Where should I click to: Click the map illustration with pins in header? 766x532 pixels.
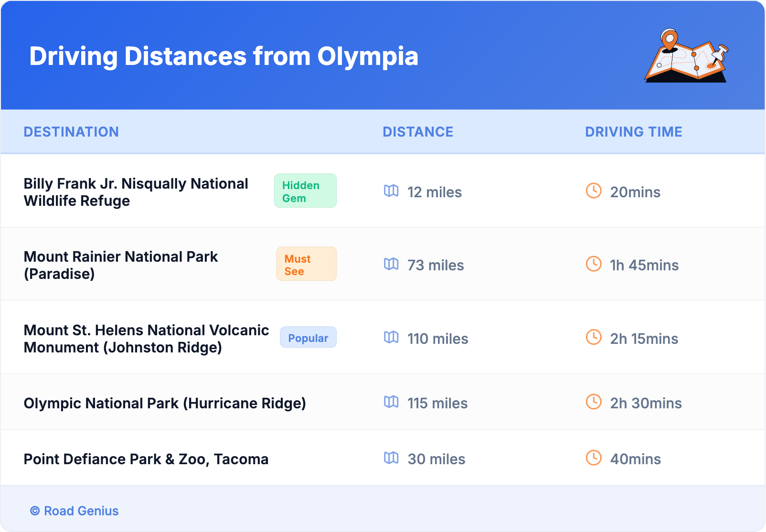tap(686, 56)
